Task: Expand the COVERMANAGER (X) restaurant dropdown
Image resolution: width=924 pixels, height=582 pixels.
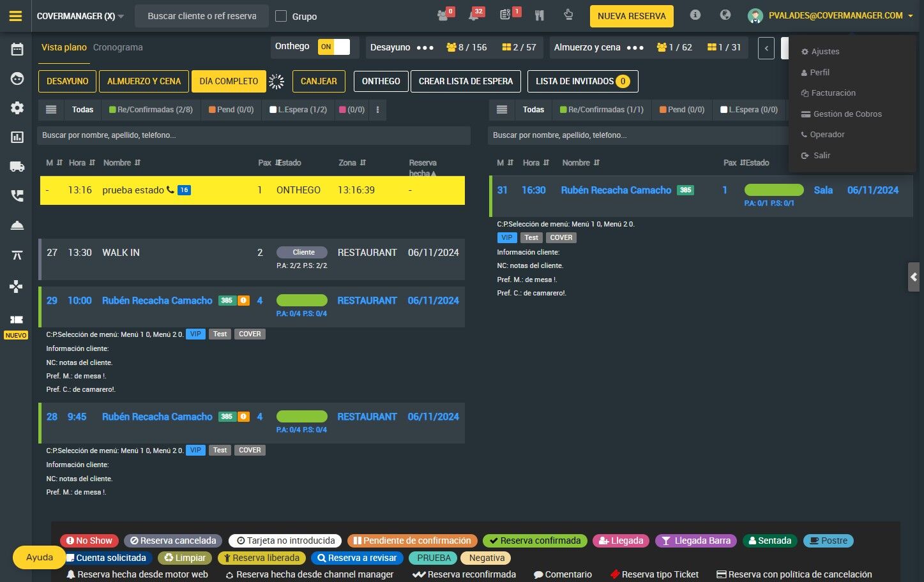Action: click(80, 16)
